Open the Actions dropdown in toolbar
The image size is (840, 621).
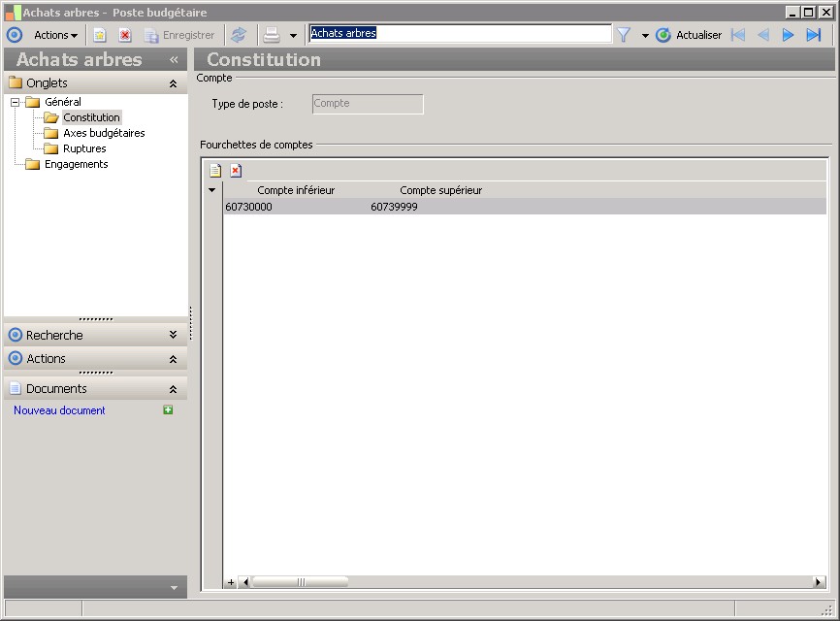(x=55, y=35)
